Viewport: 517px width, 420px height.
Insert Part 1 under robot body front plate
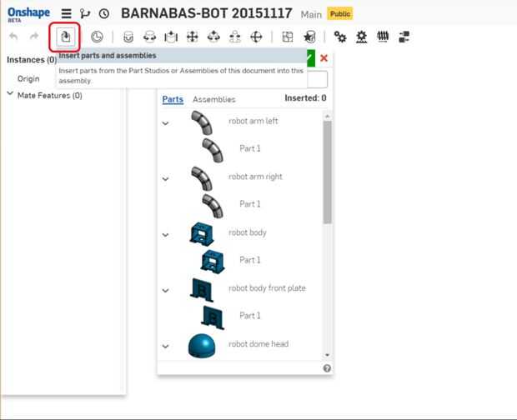tap(249, 316)
